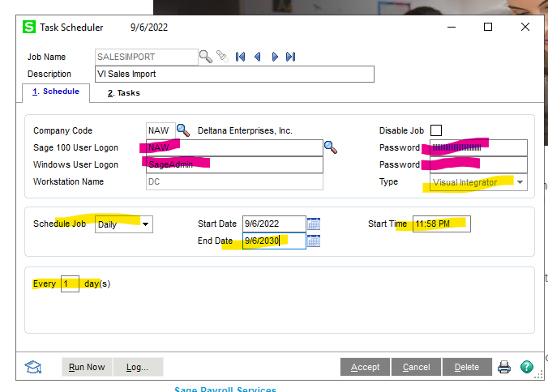The image size is (548, 392).
Task: Click the Description text field
Action: [233, 74]
